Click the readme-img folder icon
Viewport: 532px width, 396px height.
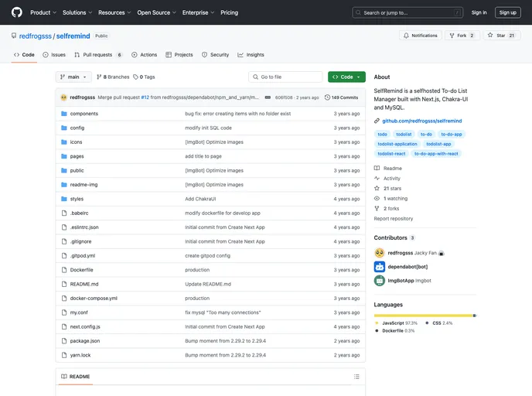tap(63, 185)
